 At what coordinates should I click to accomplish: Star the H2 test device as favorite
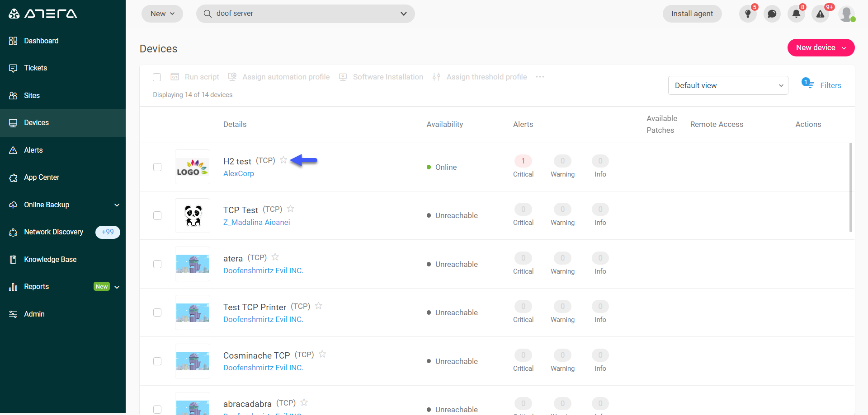pos(283,160)
